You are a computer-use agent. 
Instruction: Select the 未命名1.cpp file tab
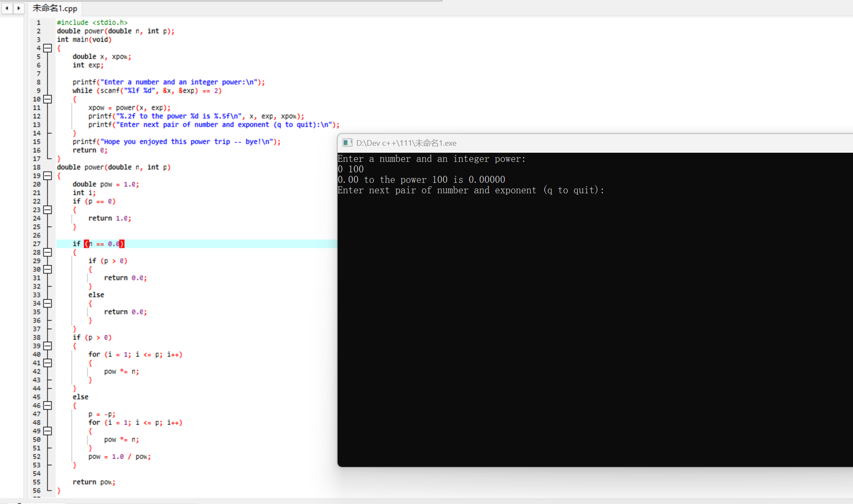click(x=55, y=8)
